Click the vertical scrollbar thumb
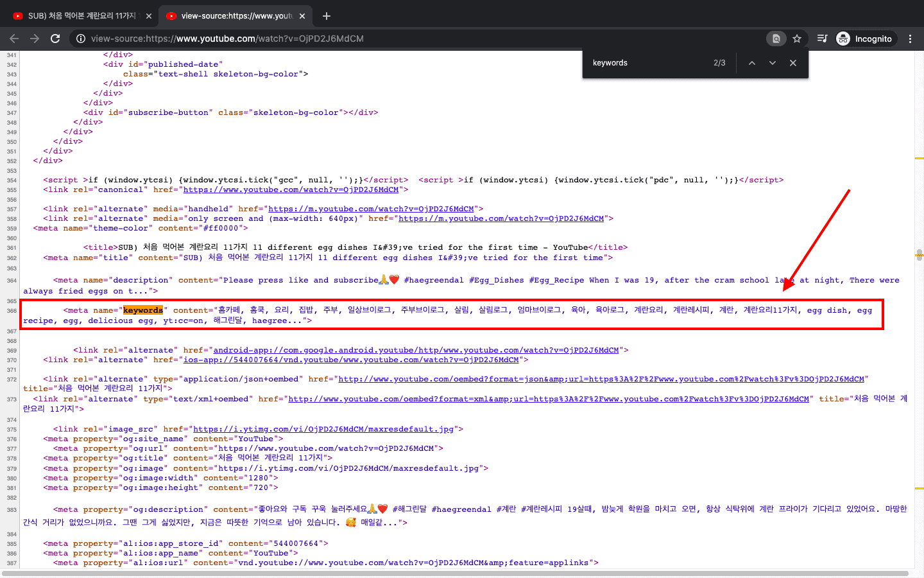The height and width of the screenshot is (578, 924). (x=920, y=254)
